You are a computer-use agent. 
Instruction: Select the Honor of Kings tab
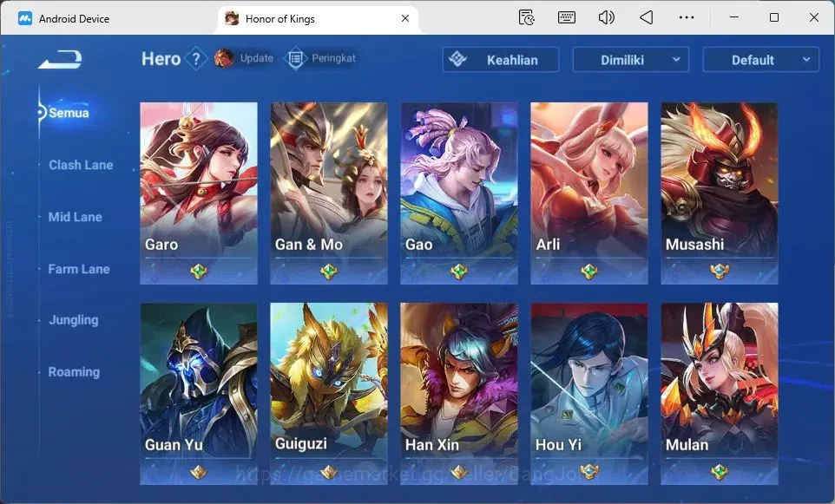319,18
